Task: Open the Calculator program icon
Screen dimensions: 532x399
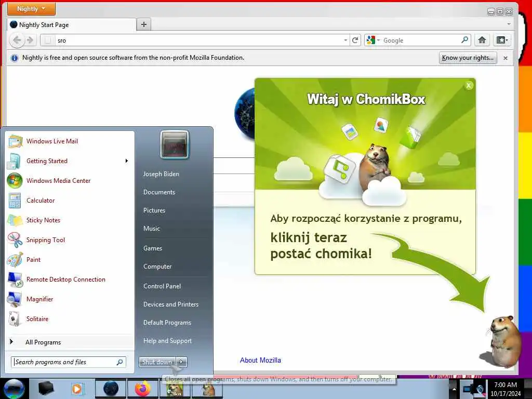Action: click(x=15, y=201)
